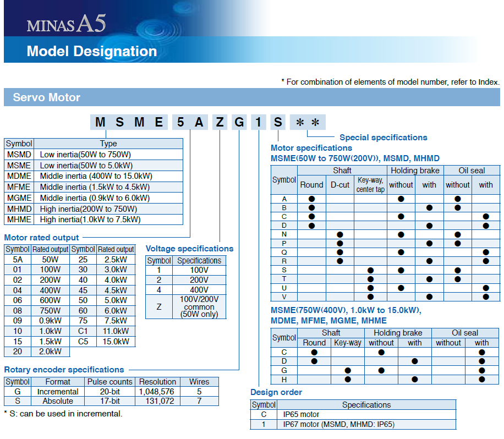This screenshot has width=504, height=439.
Task: Click symbol N in upper motor table
Action: [284, 234]
